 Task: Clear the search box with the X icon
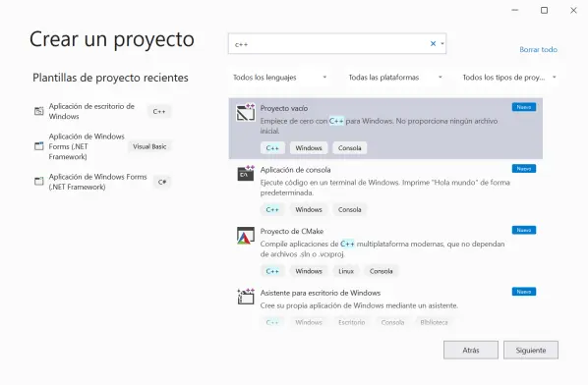433,44
